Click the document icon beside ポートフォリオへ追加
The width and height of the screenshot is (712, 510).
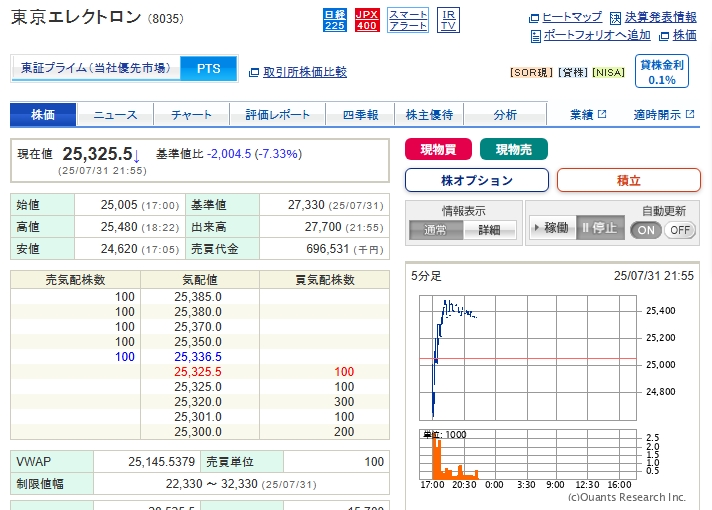tap(536, 36)
